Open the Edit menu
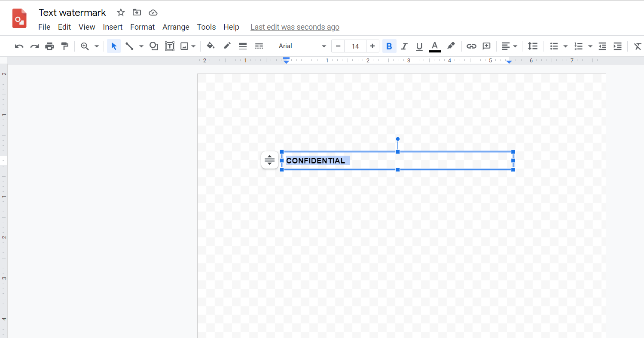The width and height of the screenshot is (644, 338). 64,27
